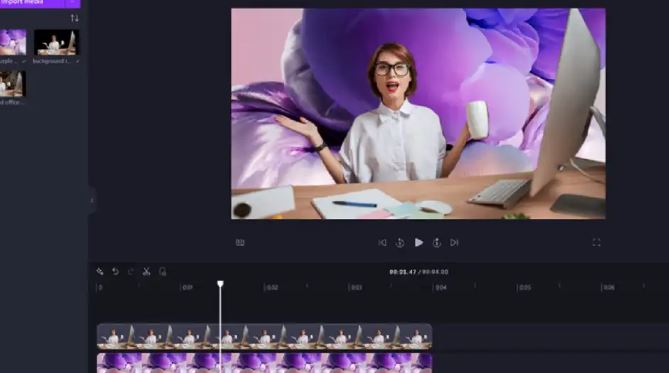Split the clip with scissors tool
Image resolution: width=669 pixels, height=373 pixels.
coord(146,271)
